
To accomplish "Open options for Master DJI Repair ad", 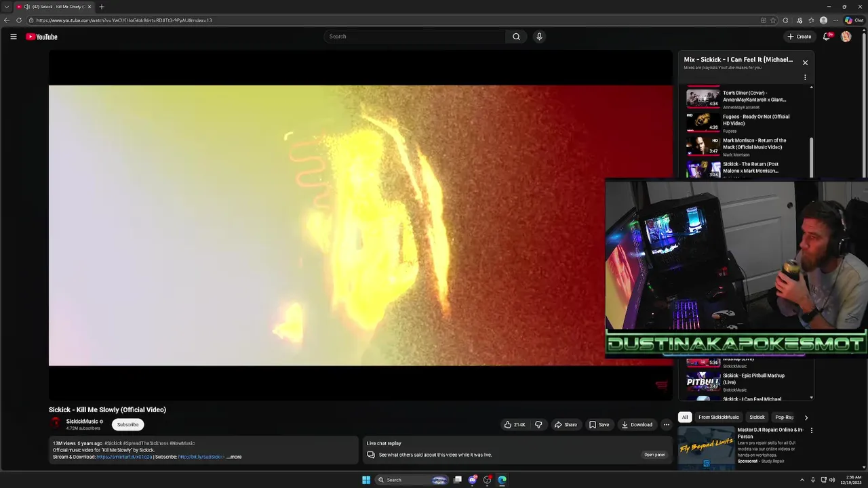I will tap(811, 430).
